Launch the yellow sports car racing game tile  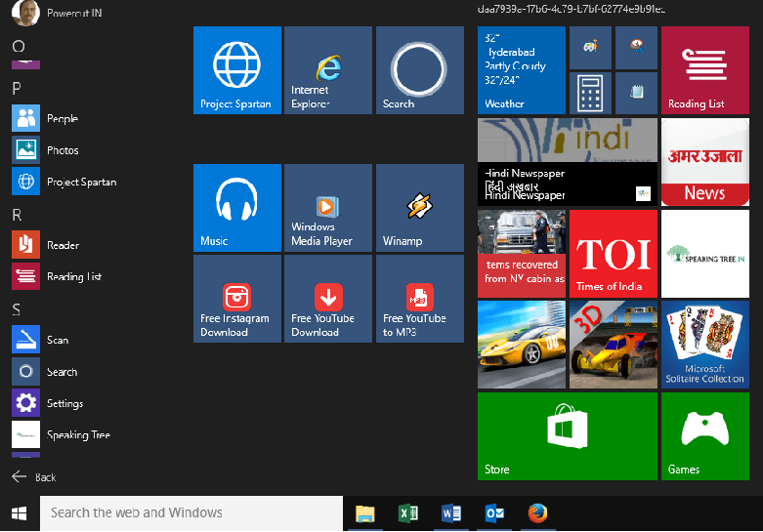[x=522, y=345]
